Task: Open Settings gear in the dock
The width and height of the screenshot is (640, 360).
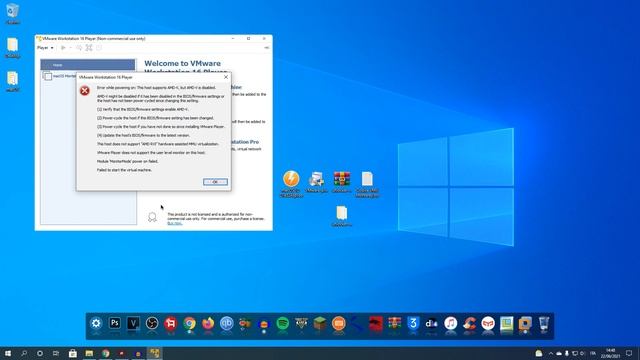Action: 96,323
